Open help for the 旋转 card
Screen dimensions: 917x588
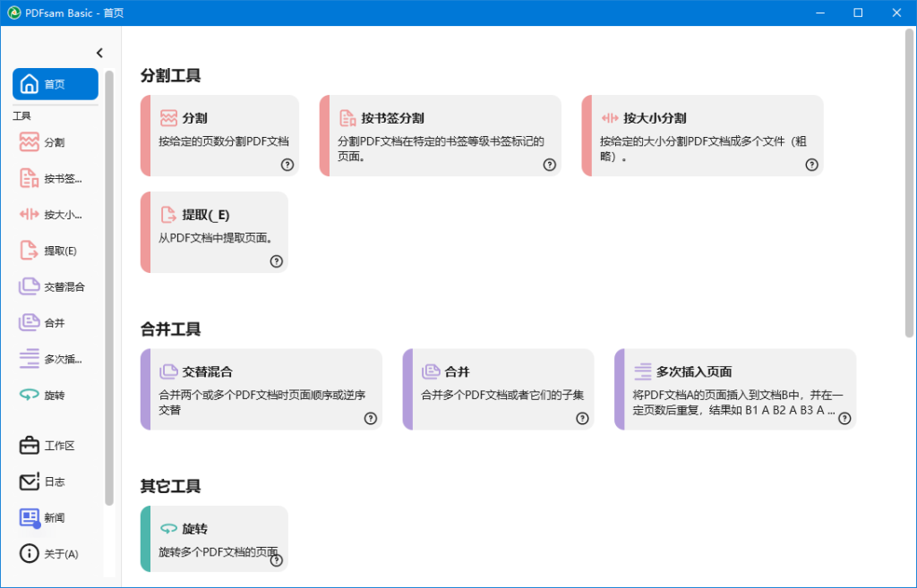pos(277,560)
